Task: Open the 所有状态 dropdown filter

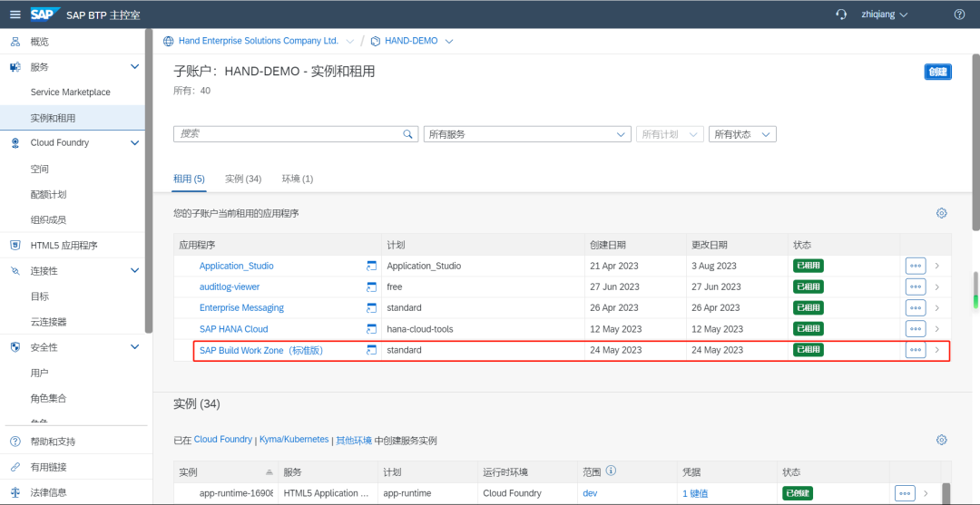Action: [742, 134]
